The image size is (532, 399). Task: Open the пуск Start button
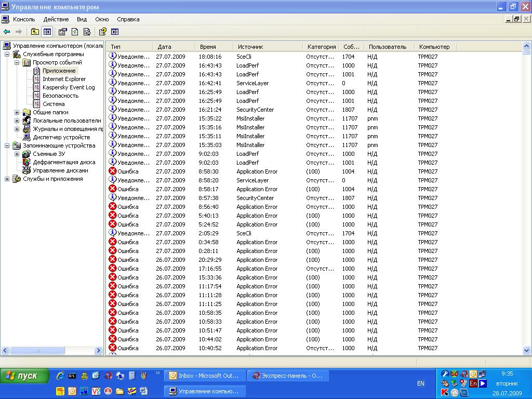[24, 376]
